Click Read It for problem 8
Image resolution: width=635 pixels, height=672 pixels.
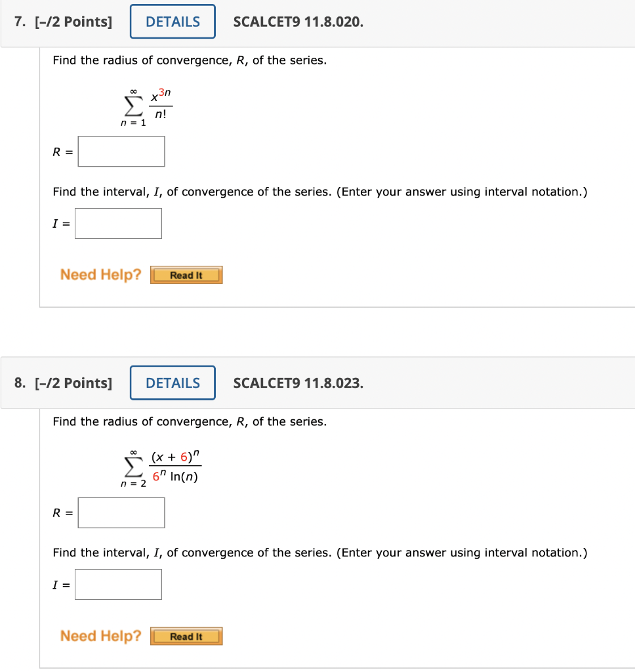coord(186,636)
